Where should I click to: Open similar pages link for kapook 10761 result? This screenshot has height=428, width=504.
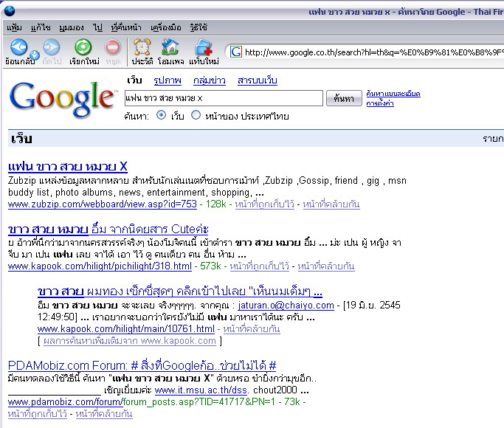[x=252, y=329]
